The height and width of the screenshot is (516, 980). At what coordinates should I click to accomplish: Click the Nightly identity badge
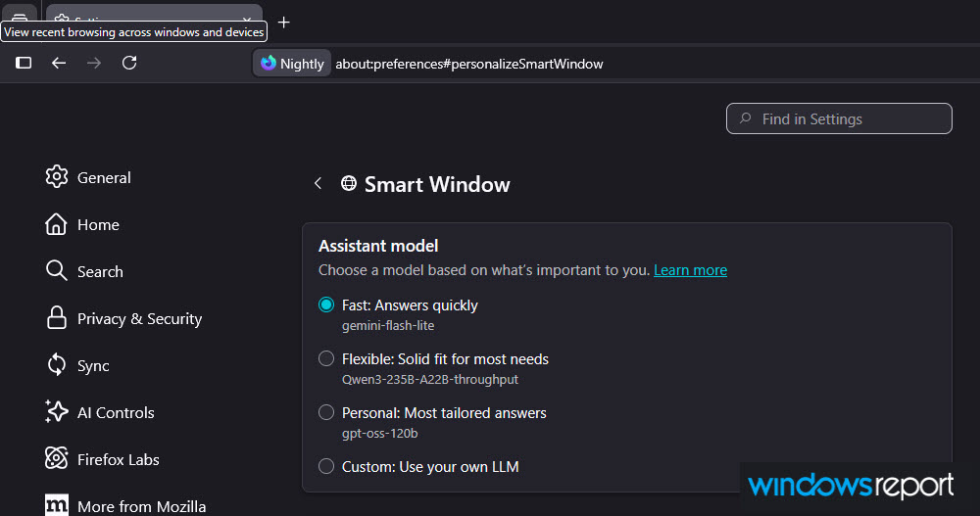292,64
